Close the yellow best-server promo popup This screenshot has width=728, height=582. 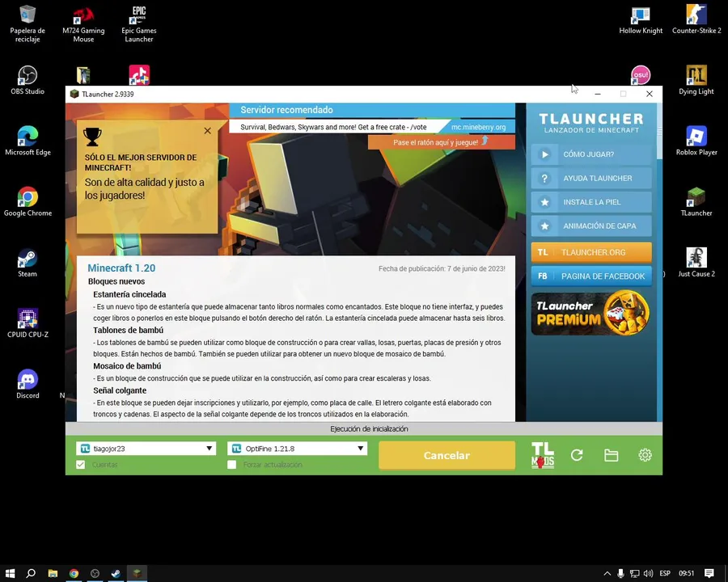tap(208, 131)
